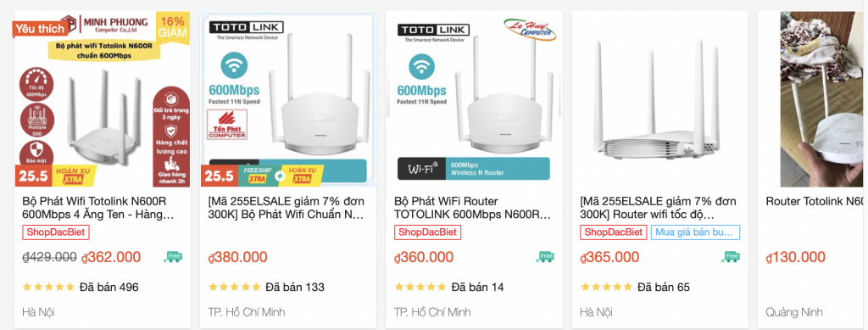Open the Minh Phuong Totolink N600R product image
Image resolution: width=868 pixels, height=330 pixels.
(x=102, y=99)
